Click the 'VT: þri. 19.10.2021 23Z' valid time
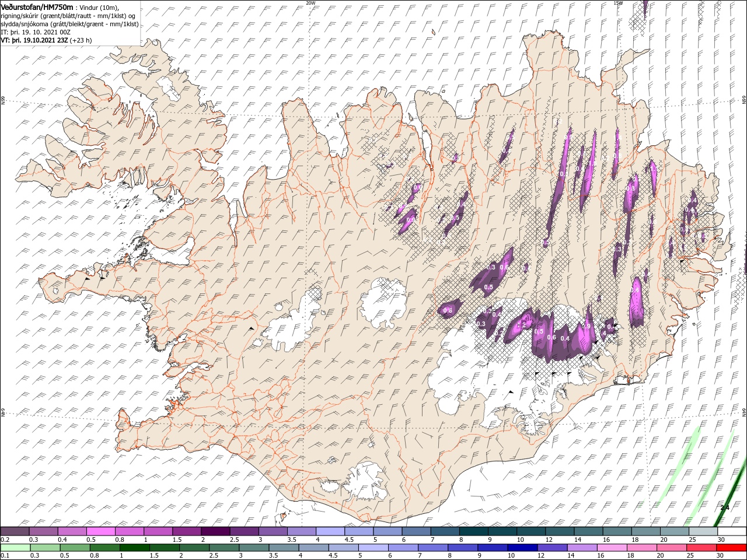The width and height of the screenshot is (747, 560). tap(35, 40)
